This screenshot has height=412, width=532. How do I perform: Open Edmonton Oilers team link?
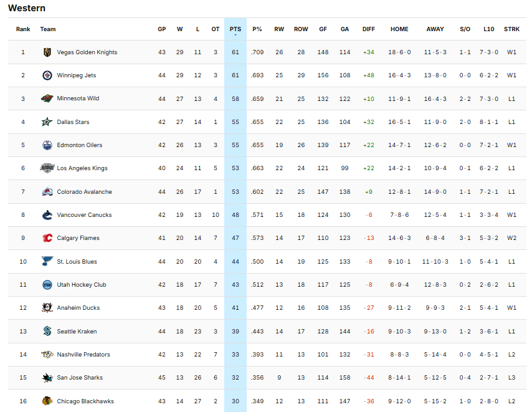click(79, 145)
